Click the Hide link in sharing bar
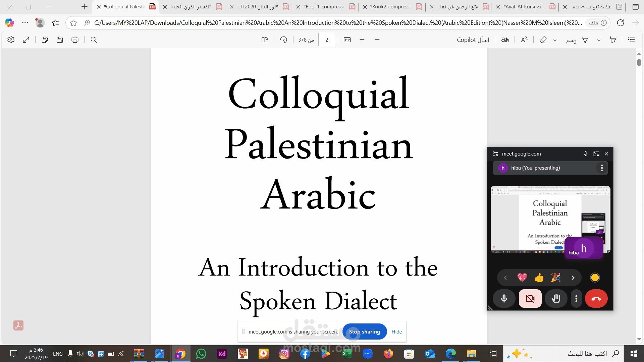Screen dimensions: 644x362 396,331
